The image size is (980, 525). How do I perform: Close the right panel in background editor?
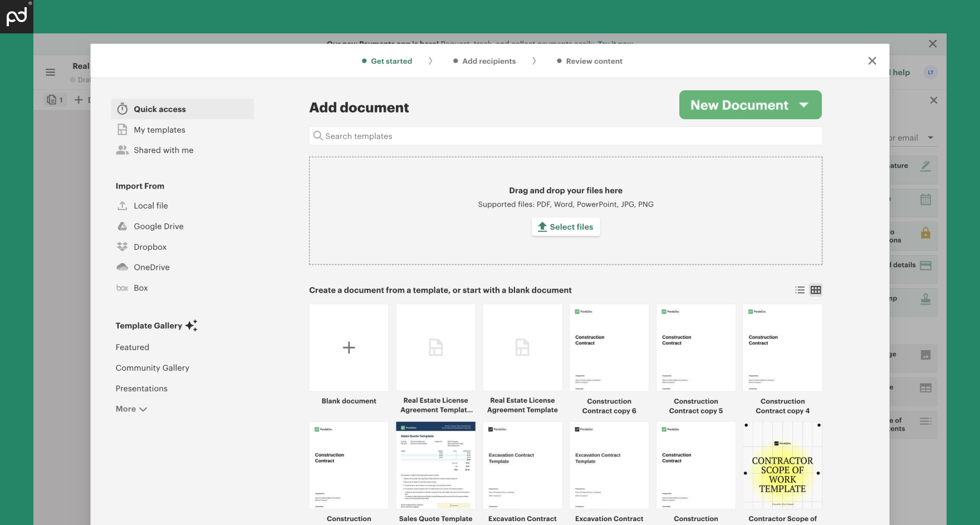coord(934,100)
